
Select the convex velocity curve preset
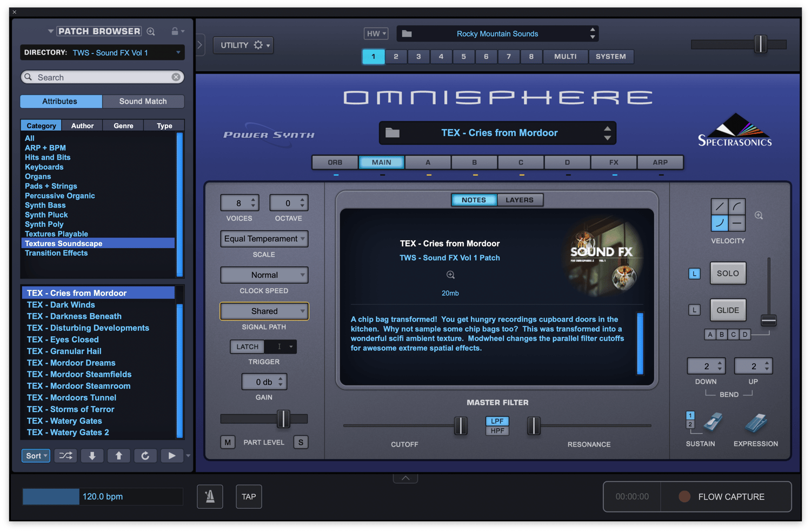(x=737, y=207)
